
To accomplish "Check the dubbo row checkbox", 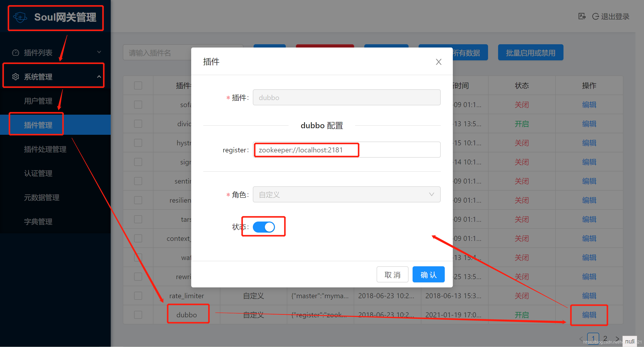I will (138, 315).
